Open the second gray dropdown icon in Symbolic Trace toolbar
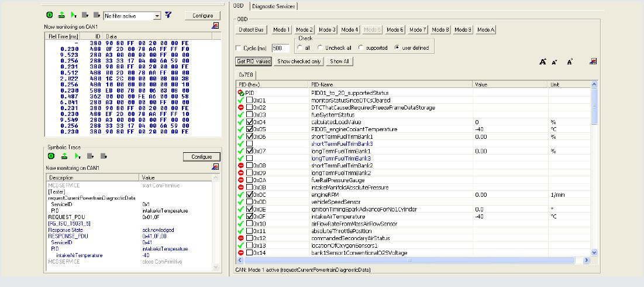 point(104,156)
